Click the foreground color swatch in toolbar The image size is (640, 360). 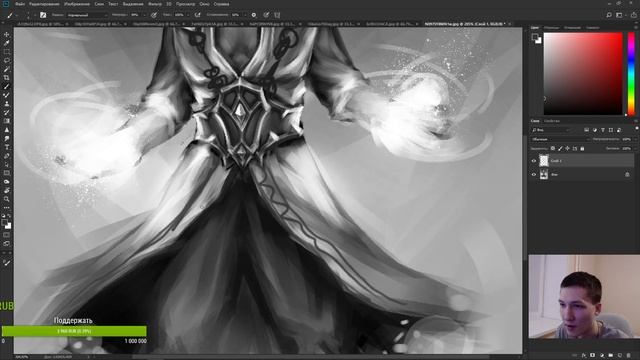point(4,223)
